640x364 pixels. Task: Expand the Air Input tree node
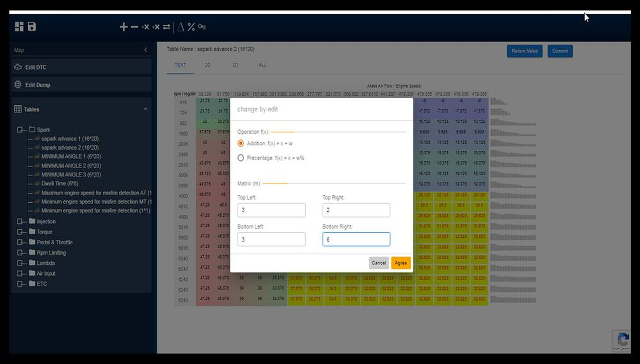tap(20, 273)
